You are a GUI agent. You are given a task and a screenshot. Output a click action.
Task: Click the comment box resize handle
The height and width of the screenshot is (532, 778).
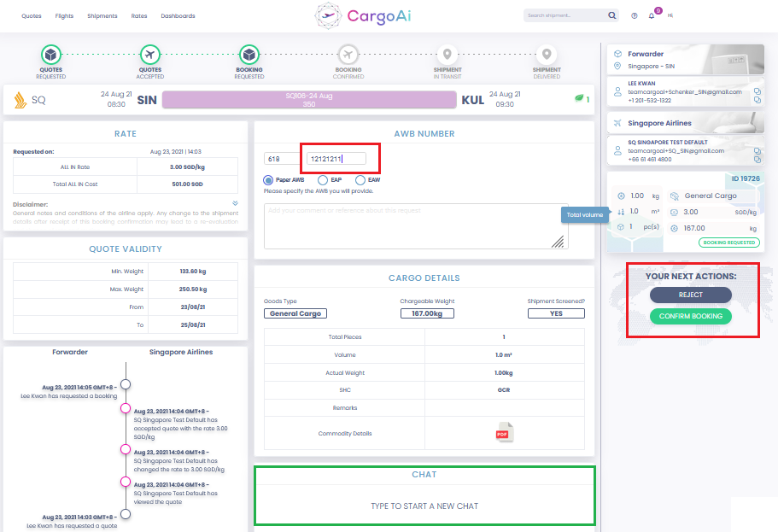559,242
